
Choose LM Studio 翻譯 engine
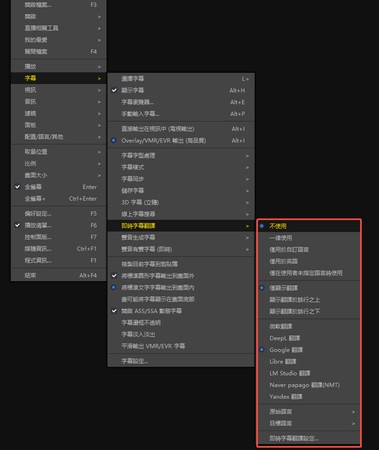[309, 373]
